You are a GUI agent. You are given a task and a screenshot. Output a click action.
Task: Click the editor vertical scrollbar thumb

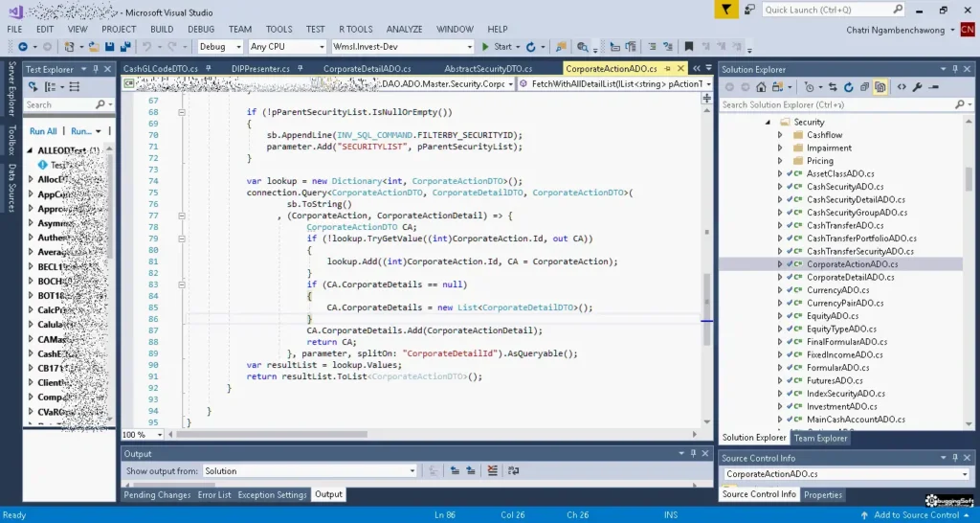tap(707, 309)
